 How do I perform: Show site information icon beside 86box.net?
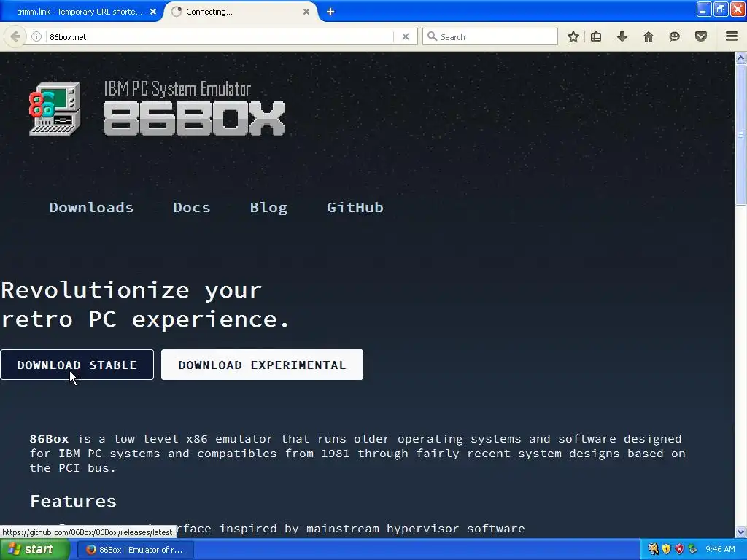36,36
